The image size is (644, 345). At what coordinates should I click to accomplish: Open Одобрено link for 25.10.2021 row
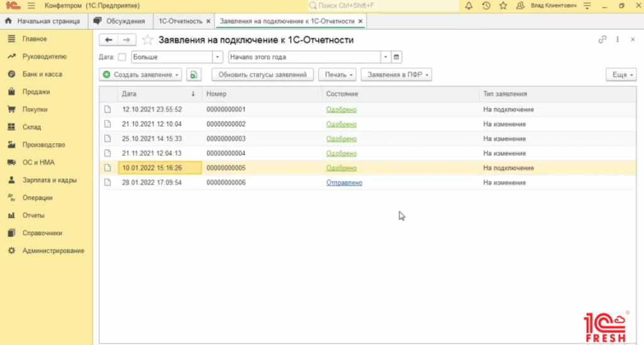coord(341,139)
